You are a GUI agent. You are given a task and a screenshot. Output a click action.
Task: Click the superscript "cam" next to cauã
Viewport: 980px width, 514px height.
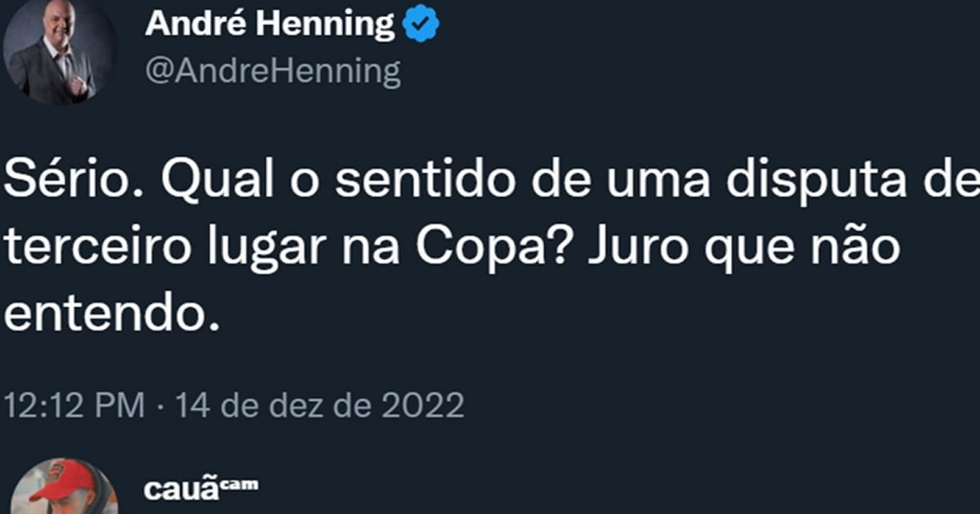pyautogui.click(x=241, y=483)
